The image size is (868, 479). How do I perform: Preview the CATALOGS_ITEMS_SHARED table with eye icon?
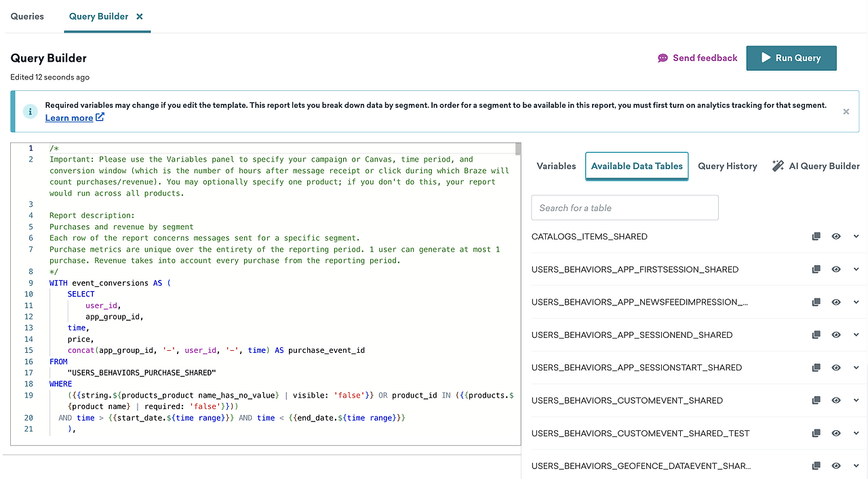click(x=836, y=237)
